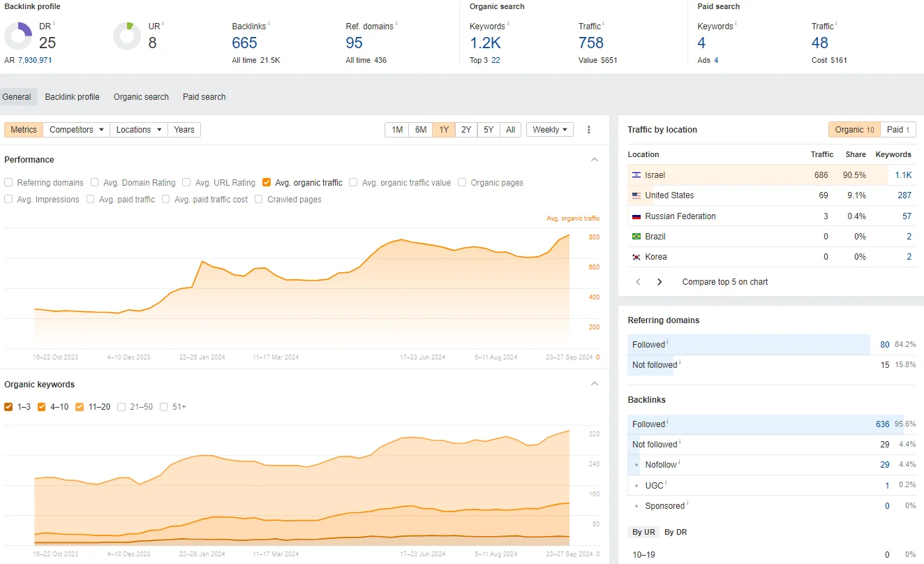Click the DR donut chart icon
The image size is (924, 564).
click(18, 36)
